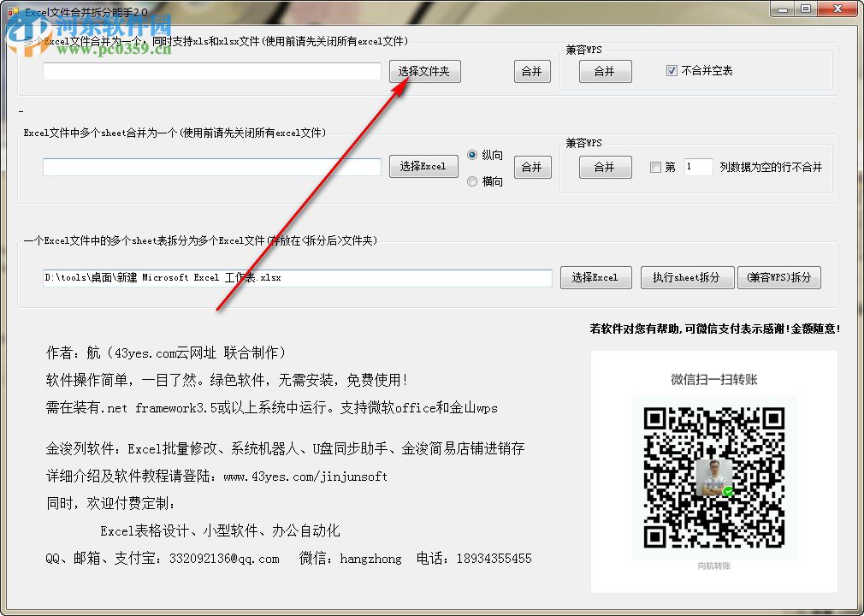The height and width of the screenshot is (616, 864).
Task: Click the column number input showing 1
Action: (x=699, y=168)
